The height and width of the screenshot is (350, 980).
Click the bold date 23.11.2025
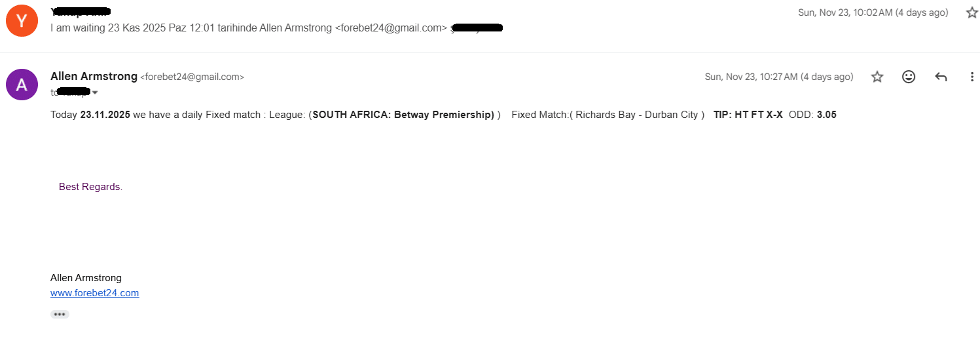(105, 115)
